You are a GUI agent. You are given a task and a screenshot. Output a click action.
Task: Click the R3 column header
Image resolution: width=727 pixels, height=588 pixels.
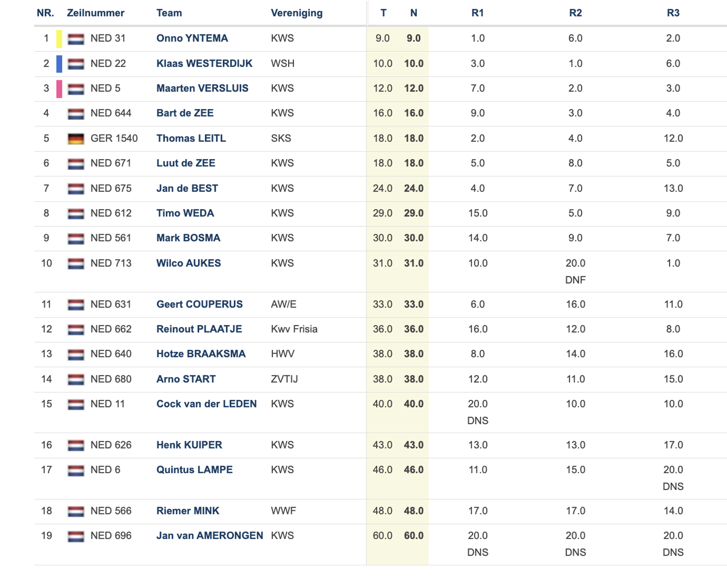coord(673,13)
